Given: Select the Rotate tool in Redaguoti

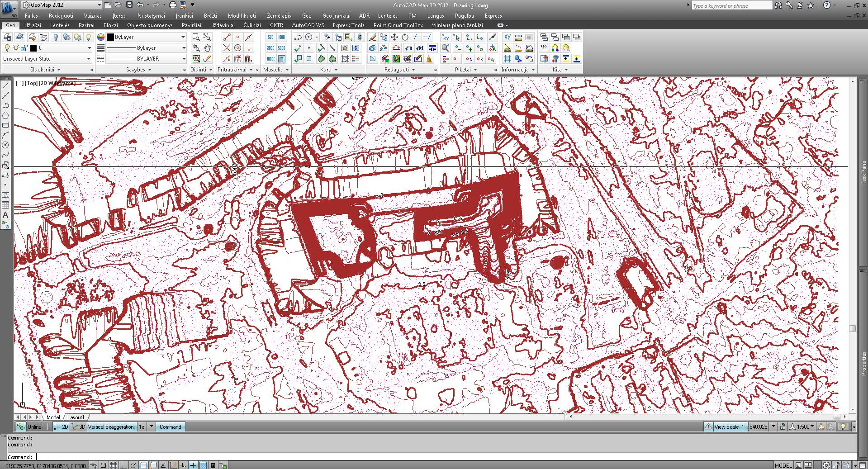Looking at the screenshot, I should tap(405, 37).
